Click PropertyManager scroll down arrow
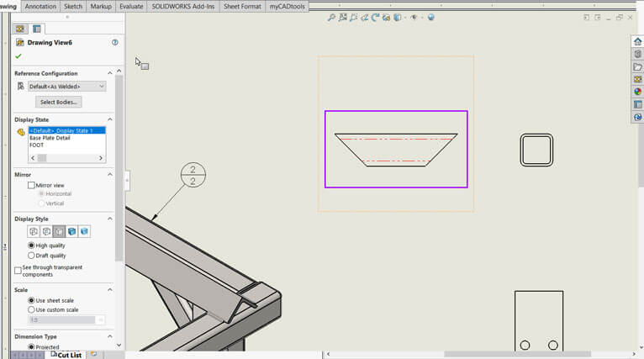 tap(119, 345)
